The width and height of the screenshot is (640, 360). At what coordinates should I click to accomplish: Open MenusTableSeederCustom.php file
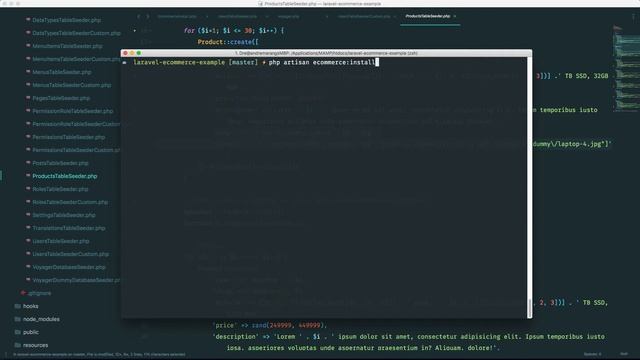[71, 85]
